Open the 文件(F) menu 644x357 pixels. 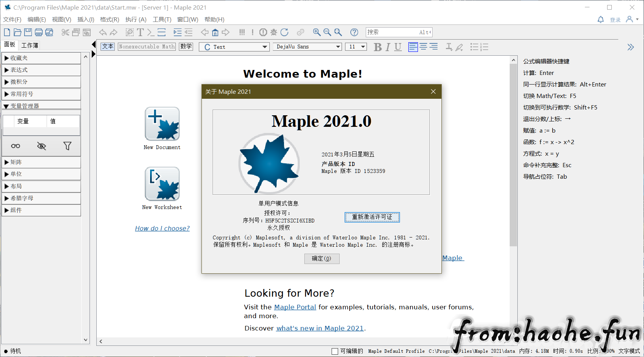(12, 20)
